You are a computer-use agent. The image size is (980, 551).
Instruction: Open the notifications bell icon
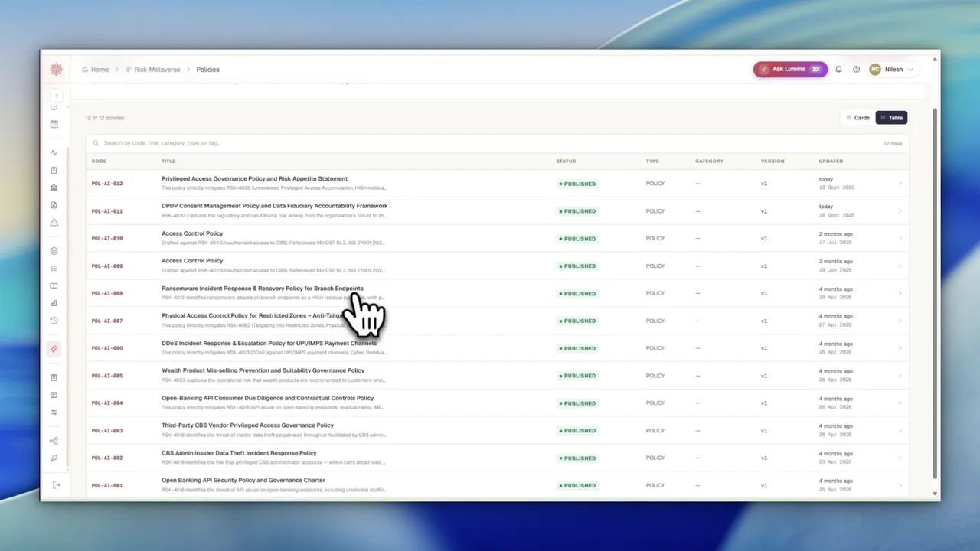[838, 69]
